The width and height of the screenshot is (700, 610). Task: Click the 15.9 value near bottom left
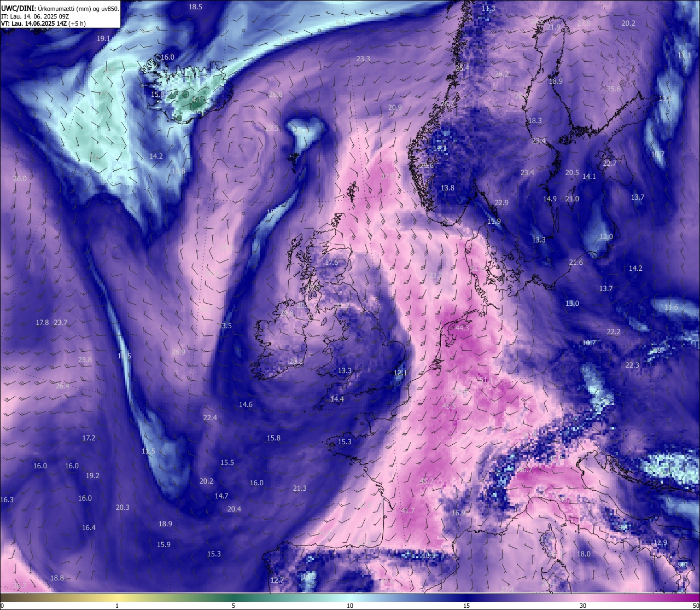coord(164,544)
